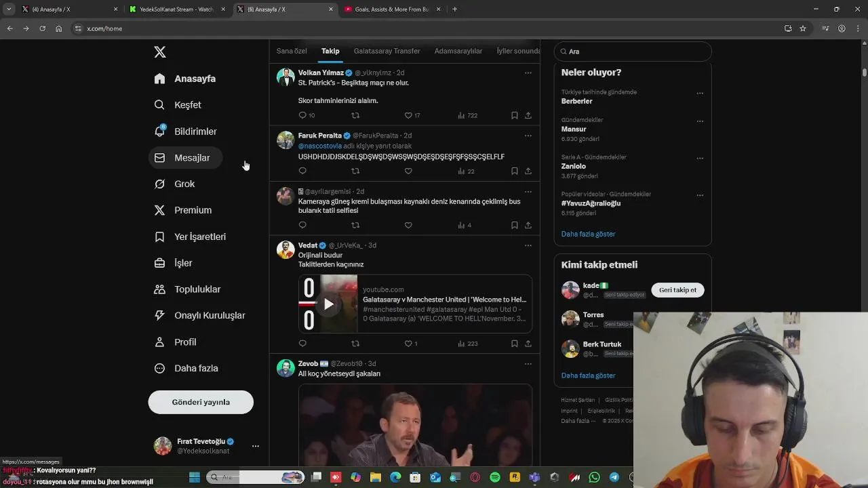
Task: View analytics of Volkan Yılmaz's post
Action: [467, 115]
